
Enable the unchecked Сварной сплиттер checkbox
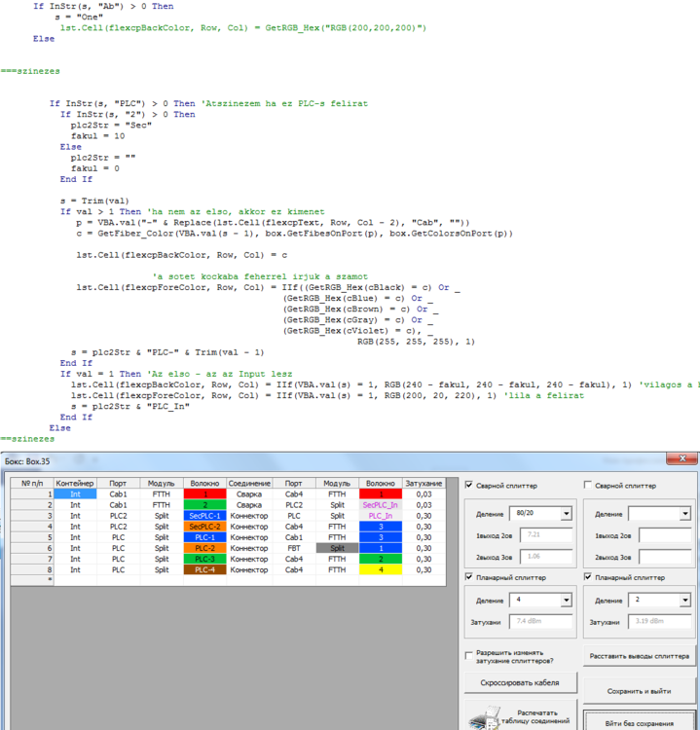[587, 485]
